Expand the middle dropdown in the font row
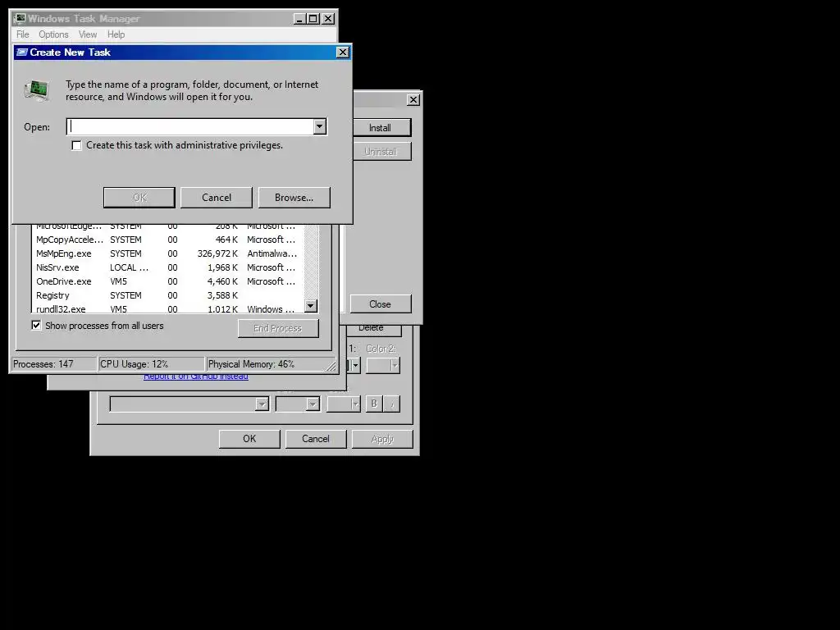This screenshot has width=840, height=630. pyautogui.click(x=313, y=404)
